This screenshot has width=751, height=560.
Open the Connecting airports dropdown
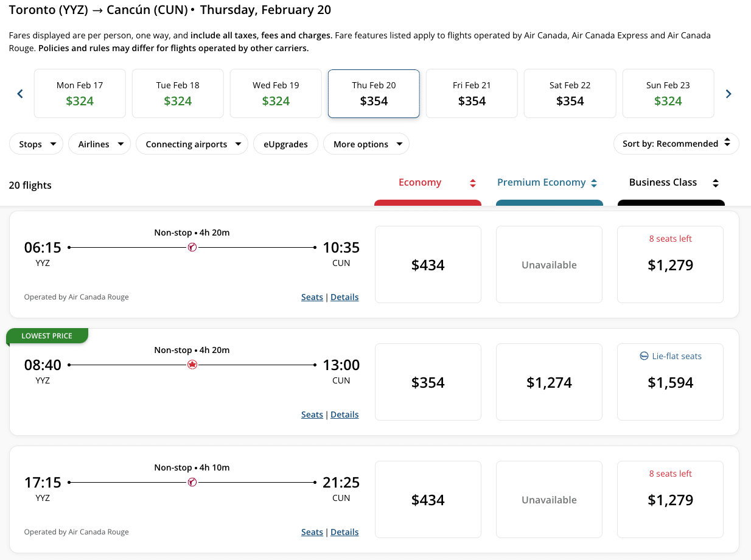click(192, 144)
